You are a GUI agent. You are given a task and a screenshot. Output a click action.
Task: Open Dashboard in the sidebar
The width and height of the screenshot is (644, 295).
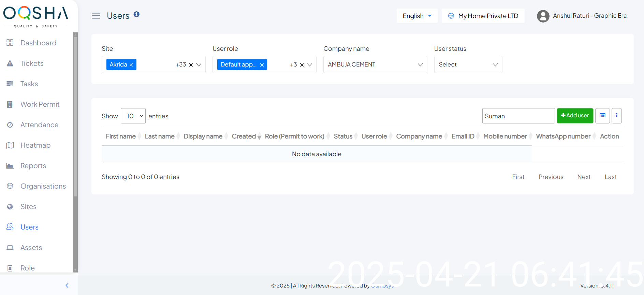click(38, 43)
